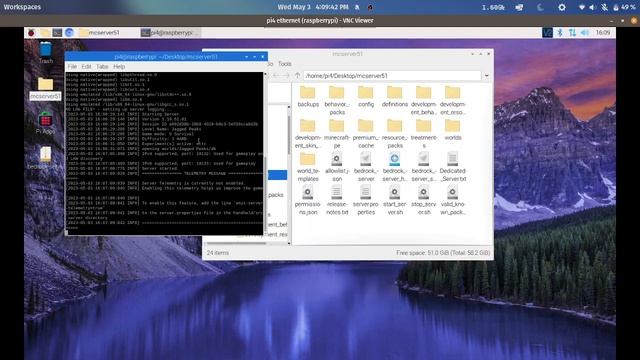Viewport: 640px width, 360px height.
Task: Open the VNC server tray icon
Action: tap(547, 33)
